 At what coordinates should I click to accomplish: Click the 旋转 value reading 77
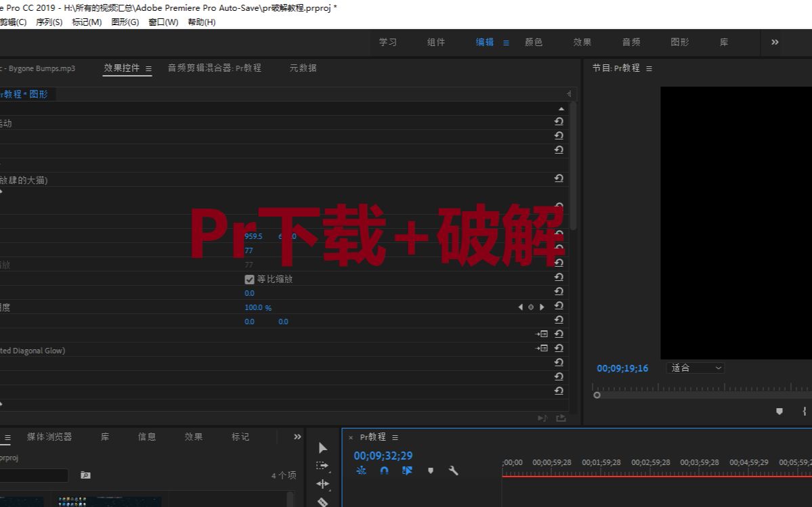pyautogui.click(x=249, y=250)
